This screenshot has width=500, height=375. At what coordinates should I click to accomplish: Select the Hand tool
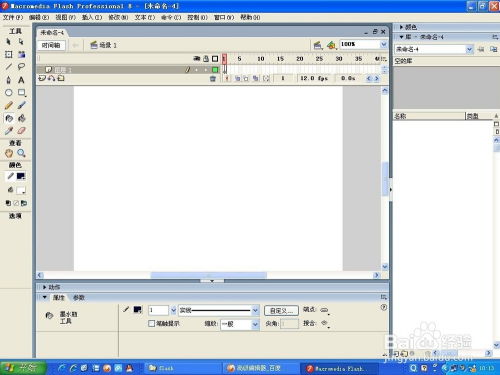(9, 153)
